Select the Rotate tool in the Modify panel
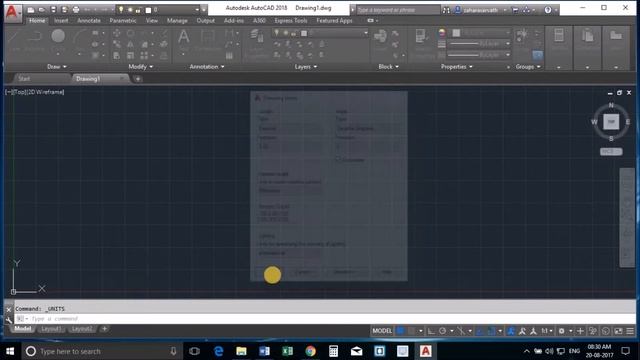640x360 pixels. point(131,33)
